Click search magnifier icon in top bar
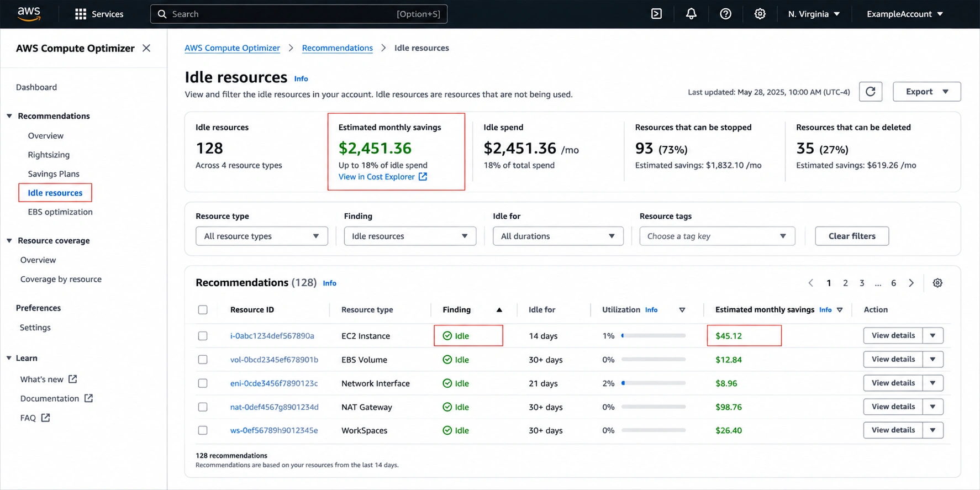This screenshot has width=980, height=490. [162, 14]
